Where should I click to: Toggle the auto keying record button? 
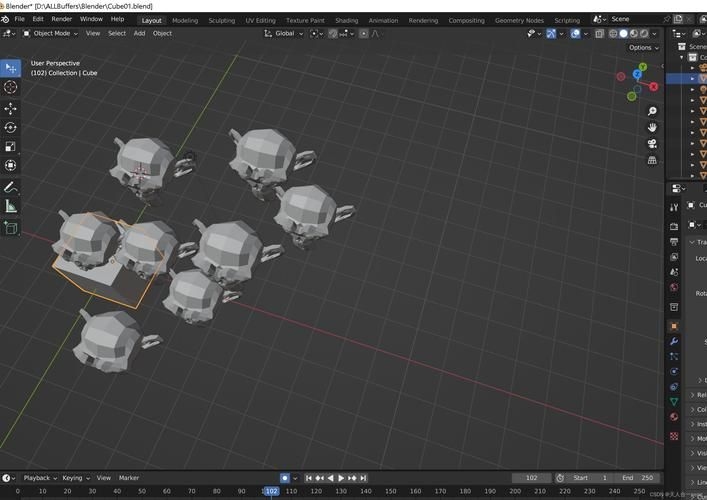[285, 478]
